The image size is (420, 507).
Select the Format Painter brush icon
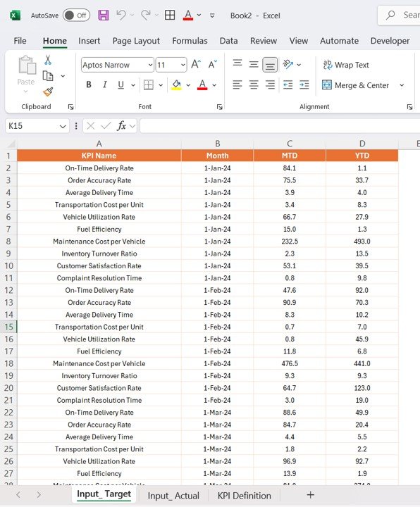tap(48, 92)
